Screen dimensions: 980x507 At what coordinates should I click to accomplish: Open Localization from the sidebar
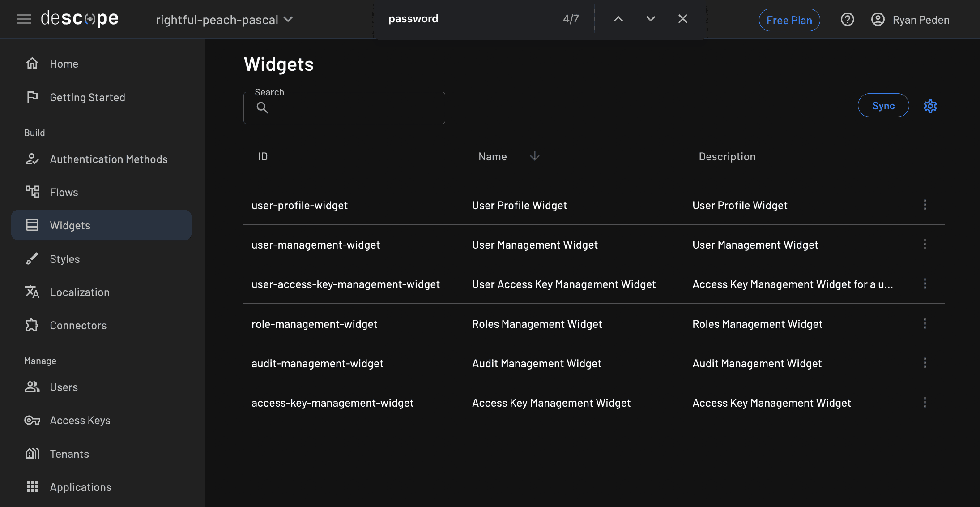(x=80, y=292)
